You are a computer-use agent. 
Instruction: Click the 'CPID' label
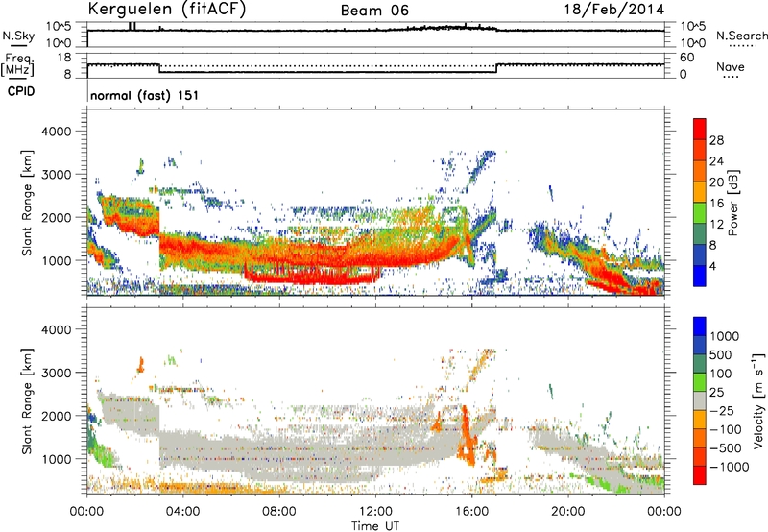[x=21, y=91]
